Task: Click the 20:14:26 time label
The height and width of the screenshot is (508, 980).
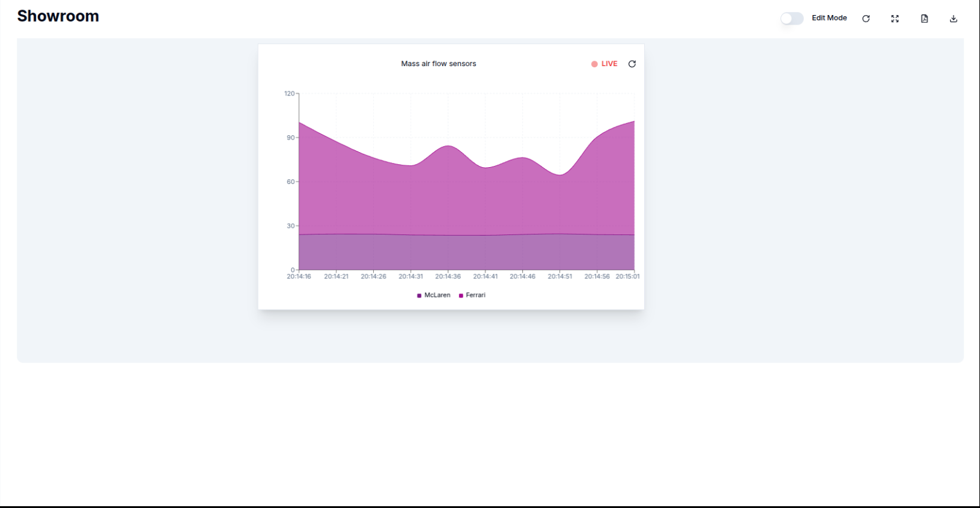Action: click(373, 277)
